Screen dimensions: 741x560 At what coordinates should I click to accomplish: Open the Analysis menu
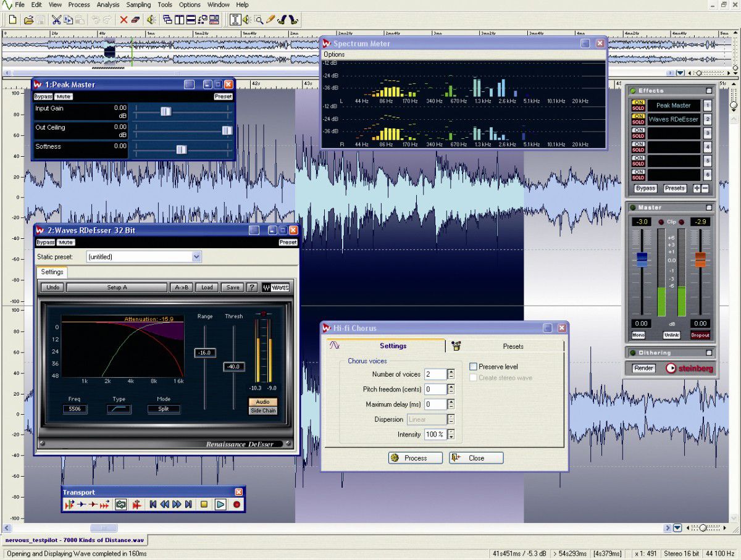click(x=108, y=4)
